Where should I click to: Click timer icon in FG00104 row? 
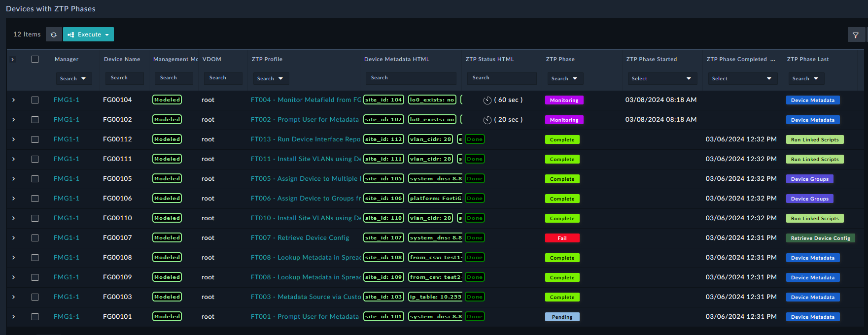487,100
